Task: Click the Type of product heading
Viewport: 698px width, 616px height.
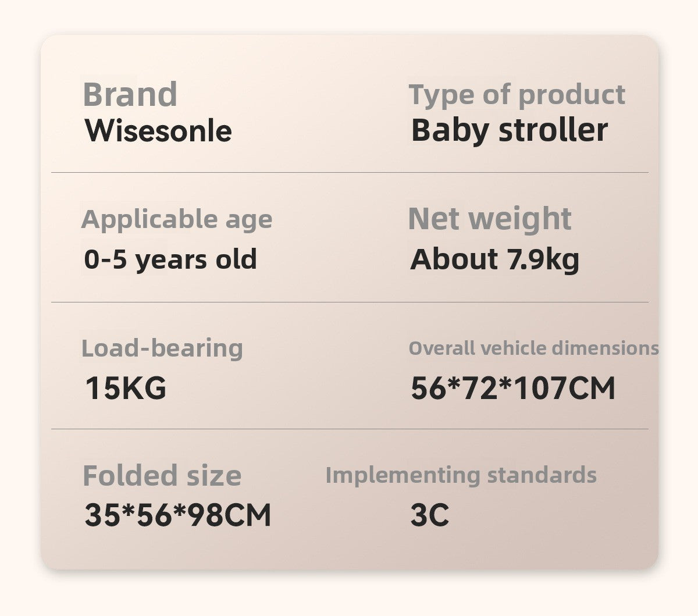Action: coord(517,95)
